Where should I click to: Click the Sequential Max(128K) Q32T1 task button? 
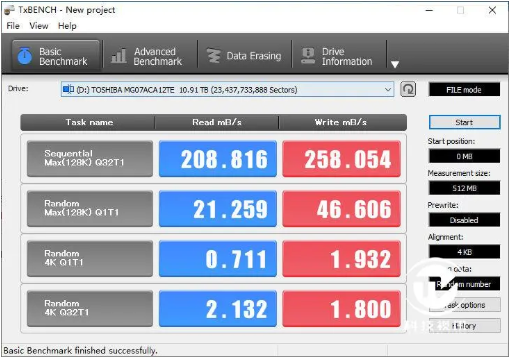(90, 159)
